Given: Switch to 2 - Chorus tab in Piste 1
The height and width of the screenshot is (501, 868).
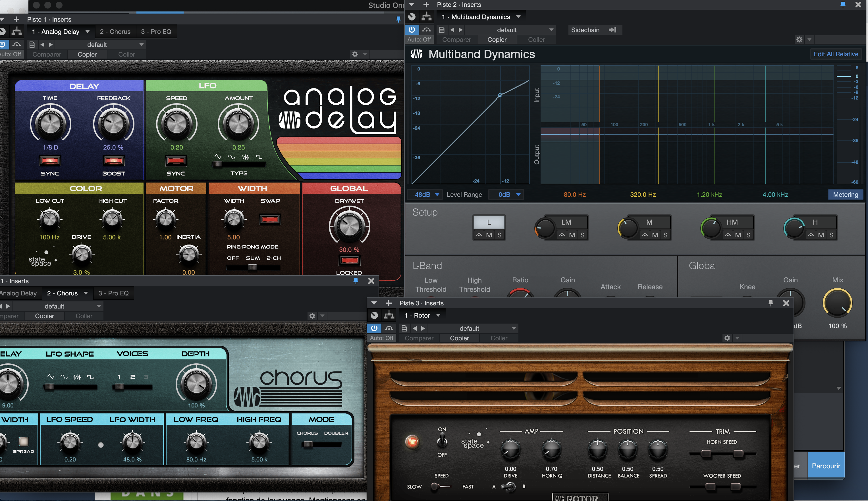Looking at the screenshot, I should pyautogui.click(x=115, y=31).
